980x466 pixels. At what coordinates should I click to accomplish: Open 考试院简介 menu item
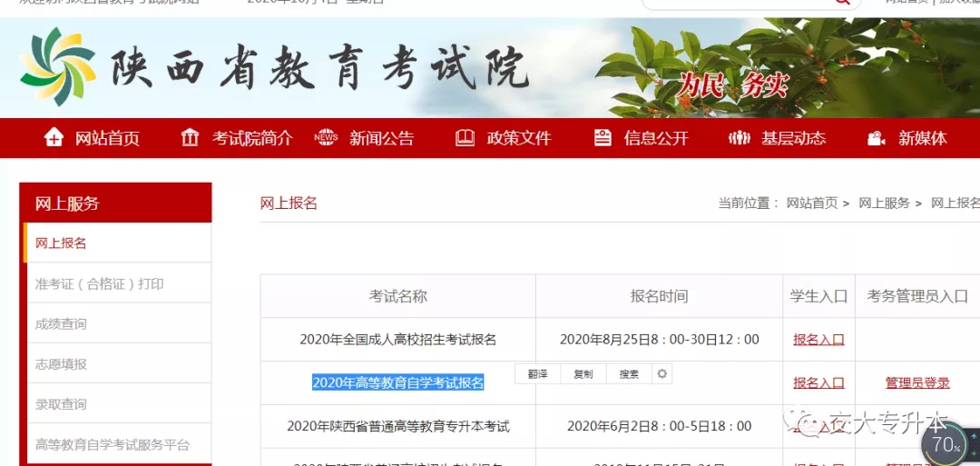252,138
